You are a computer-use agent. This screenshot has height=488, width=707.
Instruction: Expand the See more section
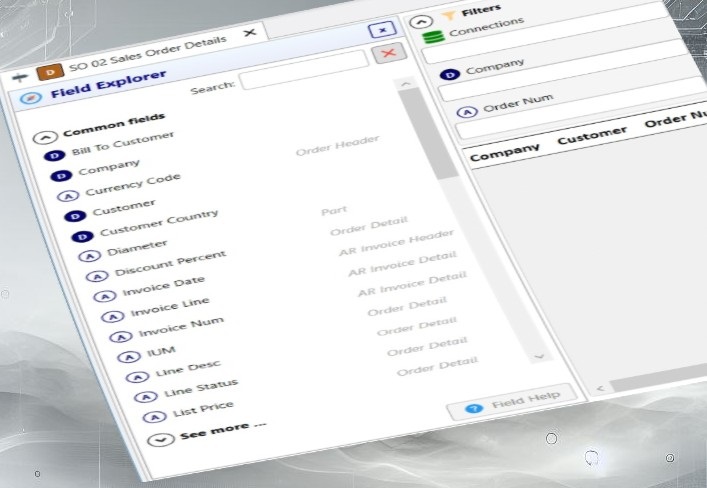[x=161, y=440]
